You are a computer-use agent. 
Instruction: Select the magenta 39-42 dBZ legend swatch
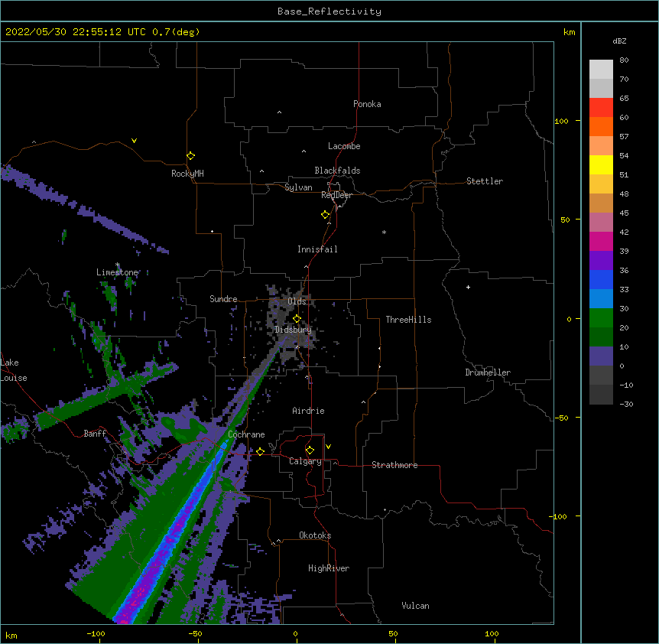tap(601, 241)
